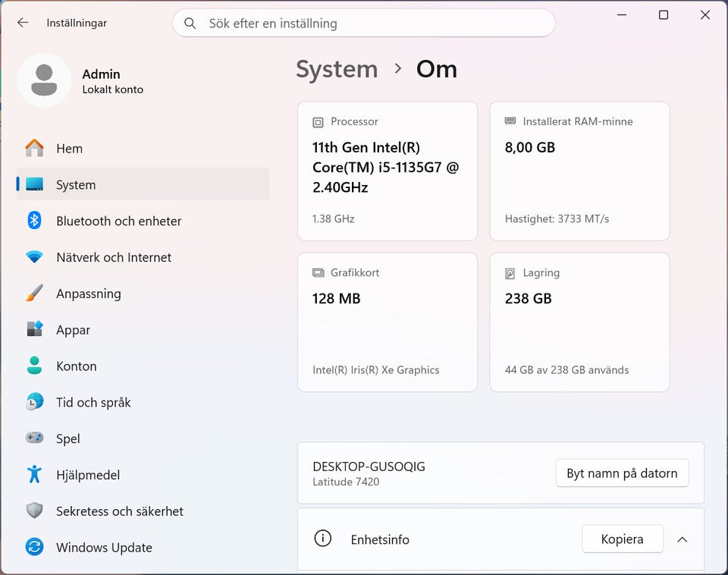The image size is (728, 575).
Task: Click the Tid och språk clock icon
Action: [34, 402]
